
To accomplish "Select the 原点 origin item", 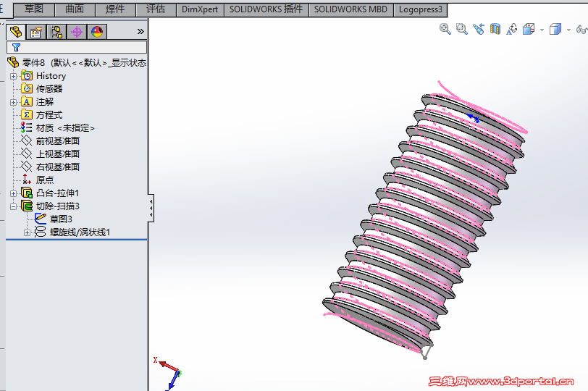I will [x=45, y=180].
